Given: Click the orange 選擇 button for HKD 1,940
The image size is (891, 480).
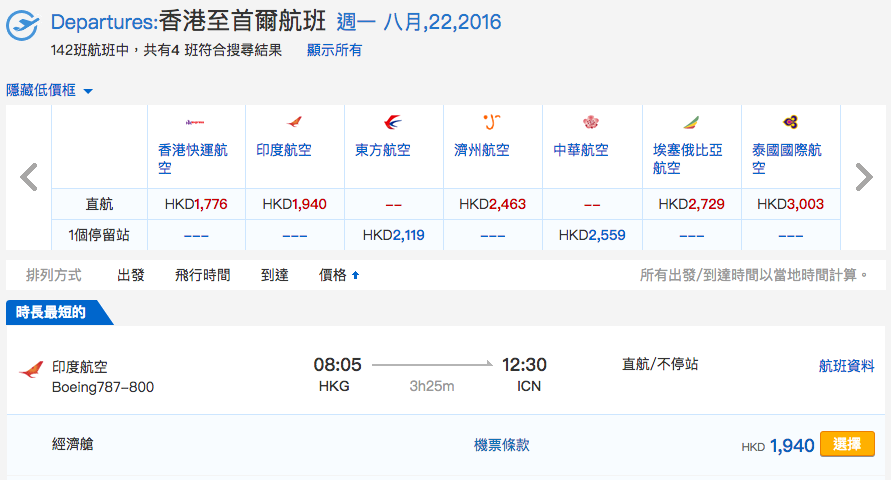Looking at the screenshot, I should tap(847, 444).
